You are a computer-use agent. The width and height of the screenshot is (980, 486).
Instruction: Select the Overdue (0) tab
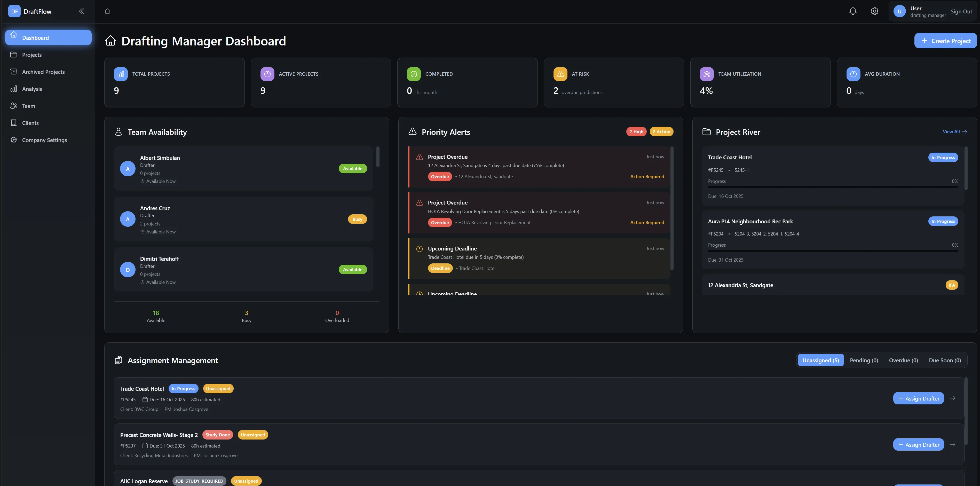(903, 360)
